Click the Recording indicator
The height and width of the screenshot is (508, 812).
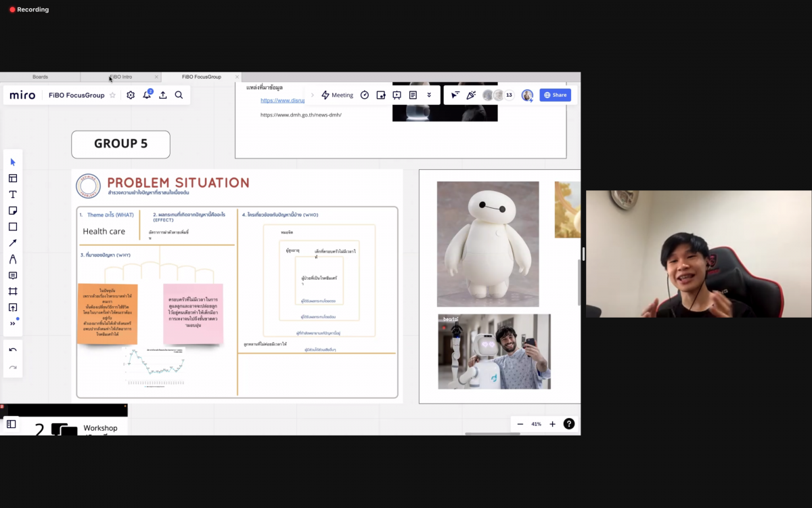[x=29, y=9]
